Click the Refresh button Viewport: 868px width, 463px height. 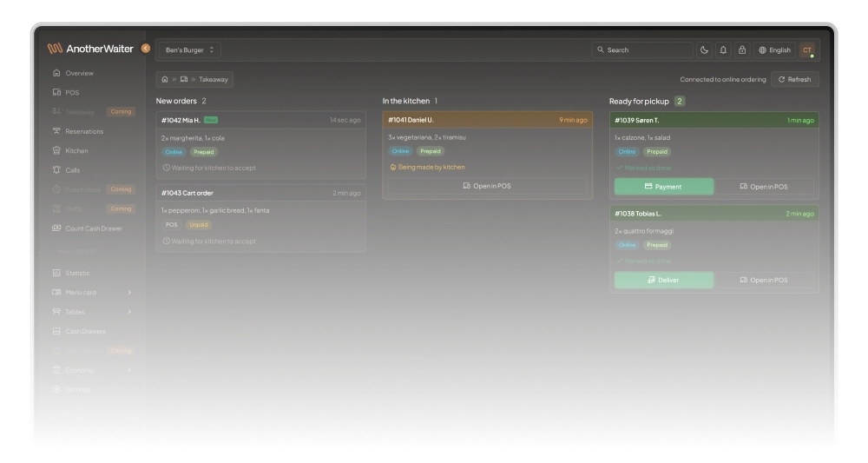tap(795, 79)
